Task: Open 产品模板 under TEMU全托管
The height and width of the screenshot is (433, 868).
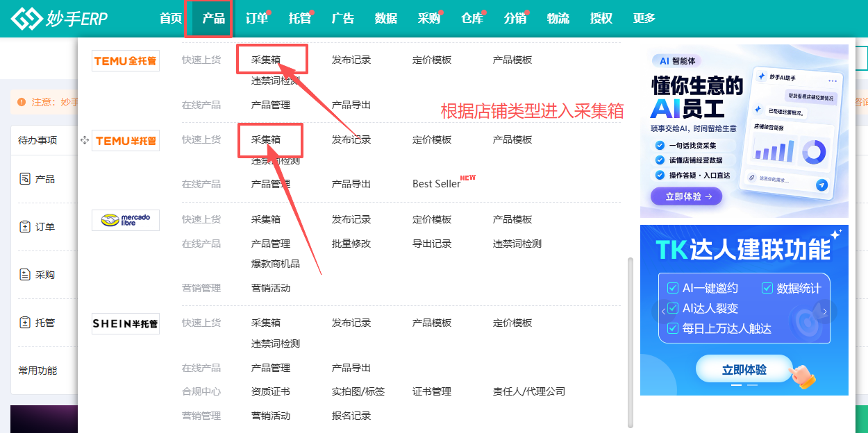Action: click(x=512, y=60)
